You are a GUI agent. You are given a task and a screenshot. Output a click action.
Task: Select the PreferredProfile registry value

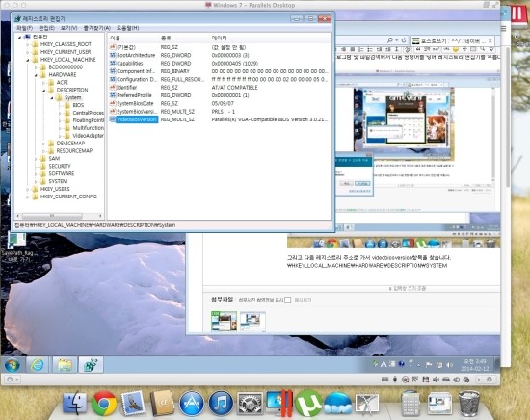(x=134, y=95)
